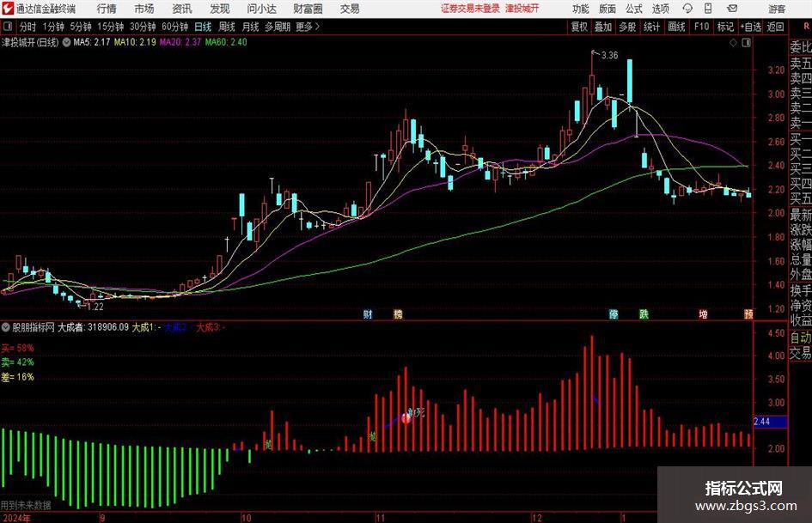Open the mobile phone icon
This screenshot has height=523, width=812.
(x=708, y=9)
